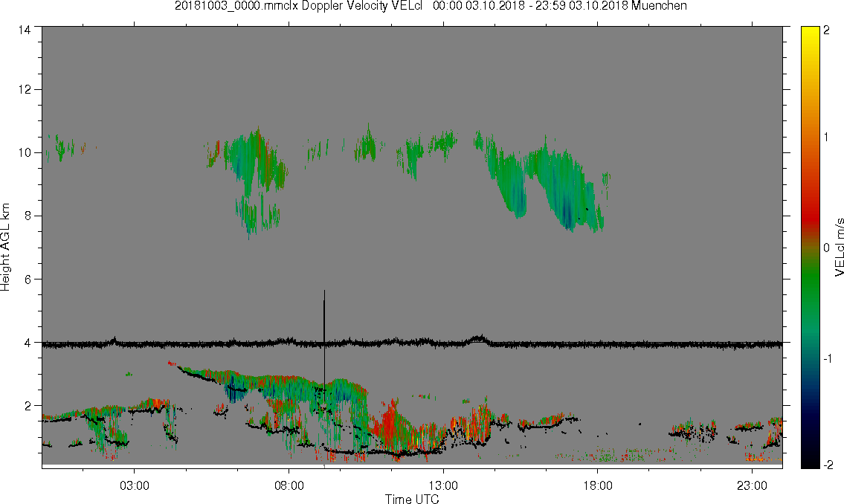
Task: Click the height label '10'
Action: 25,152
